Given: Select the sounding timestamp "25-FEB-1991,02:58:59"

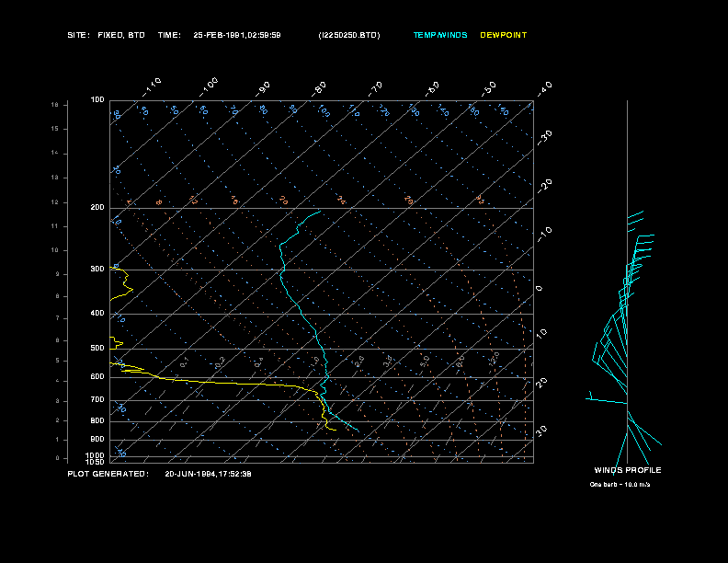Looking at the screenshot, I should point(237,35).
